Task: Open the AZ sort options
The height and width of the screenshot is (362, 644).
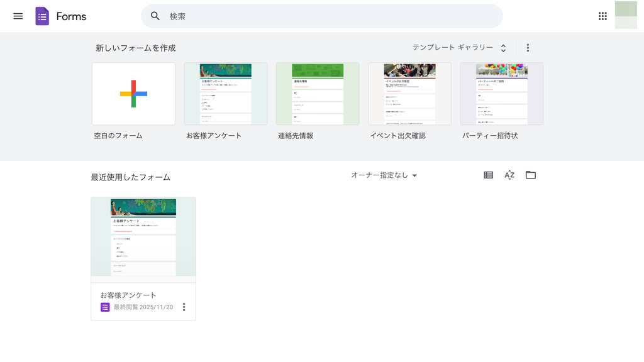Action: click(509, 175)
